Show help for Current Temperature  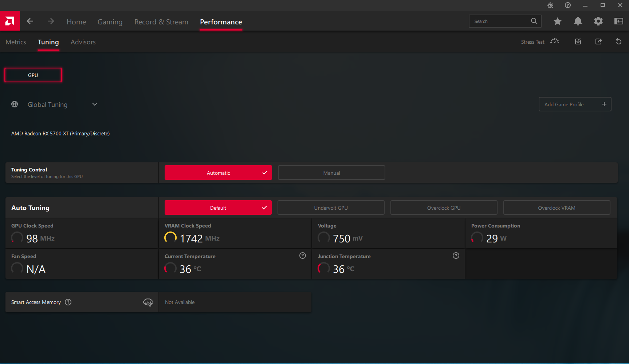click(303, 256)
